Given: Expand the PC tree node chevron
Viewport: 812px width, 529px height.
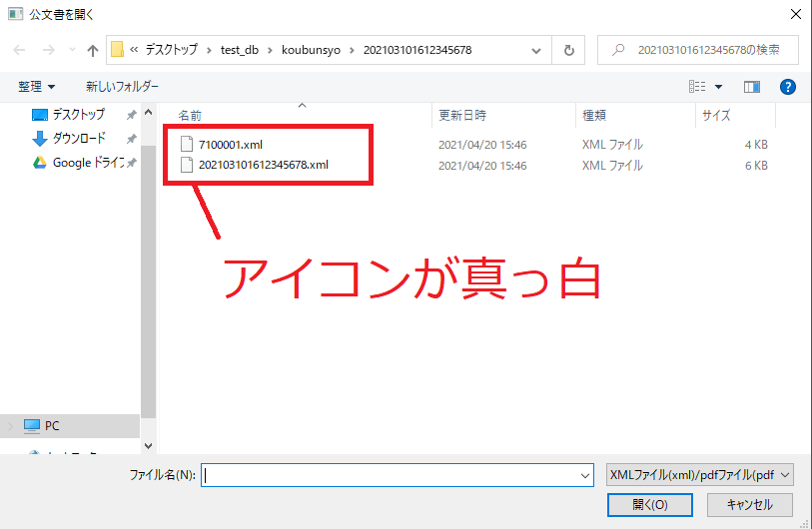Looking at the screenshot, I should 11,425.
